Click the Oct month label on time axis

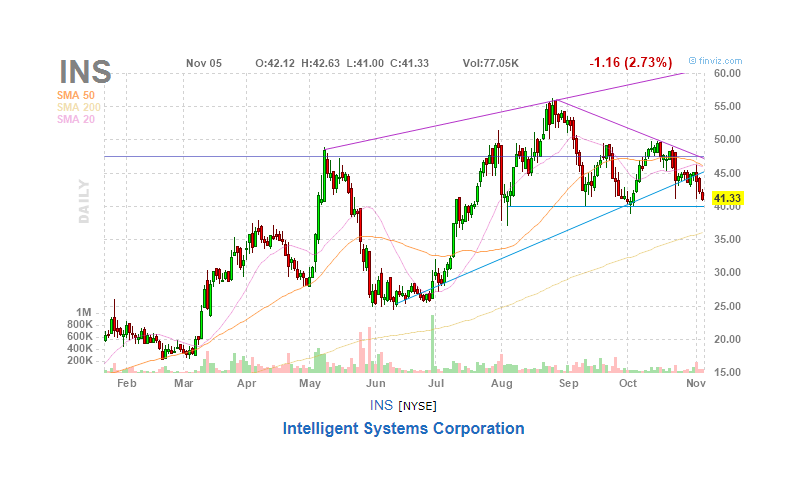pos(628,383)
